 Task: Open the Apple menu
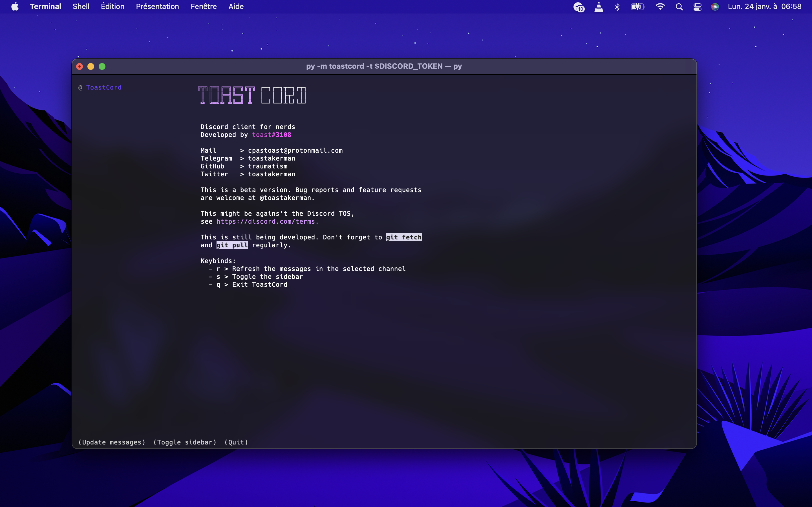(15, 6)
